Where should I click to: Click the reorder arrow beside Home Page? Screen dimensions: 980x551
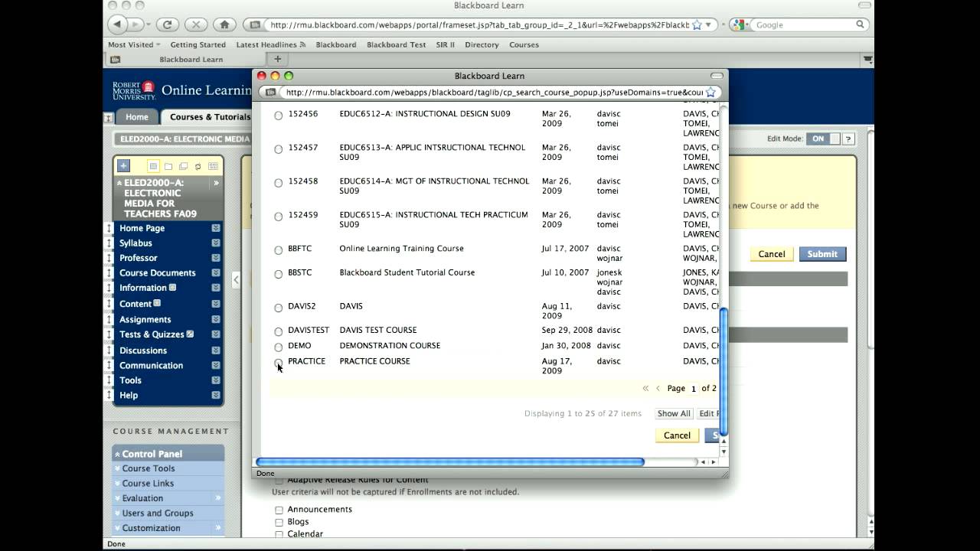click(x=109, y=228)
